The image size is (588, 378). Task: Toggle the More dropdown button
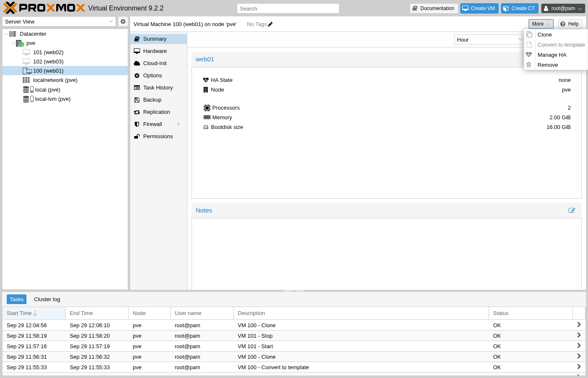(x=541, y=24)
